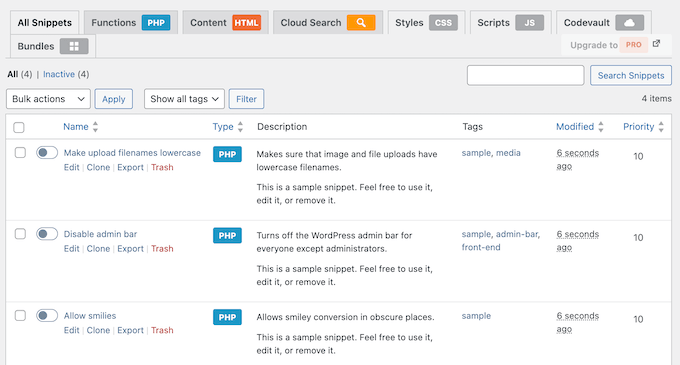Screen dimensions: 680x365
Task: Switch to the Scripts tab
Action: (x=510, y=23)
